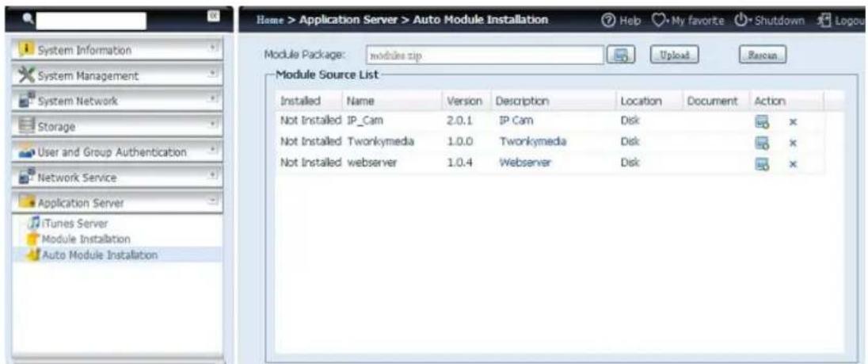Sort by the Description column header
Viewport: 868px width, 364px height.
click(522, 102)
